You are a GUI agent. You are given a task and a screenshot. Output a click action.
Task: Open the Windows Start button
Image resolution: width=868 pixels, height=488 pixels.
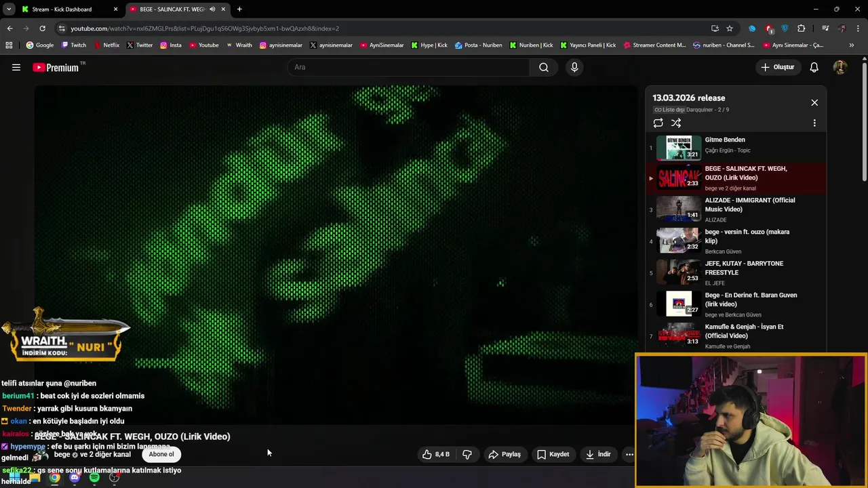coord(14,478)
